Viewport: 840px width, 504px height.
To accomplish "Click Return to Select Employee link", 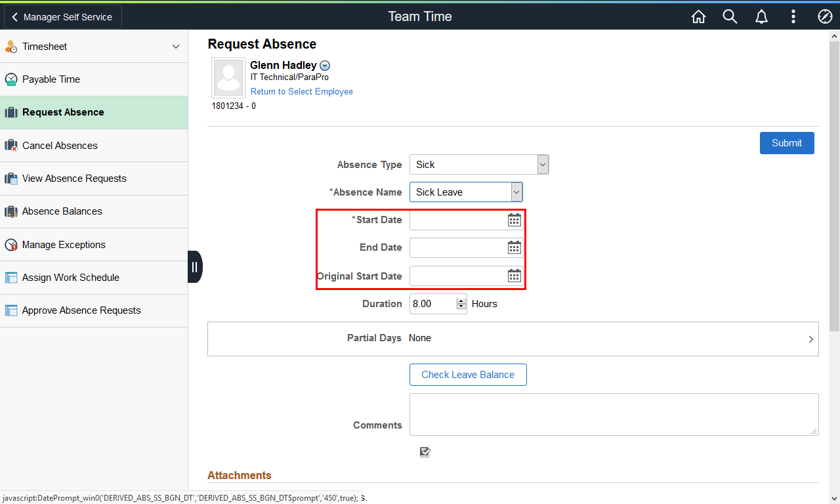I will coord(302,92).
